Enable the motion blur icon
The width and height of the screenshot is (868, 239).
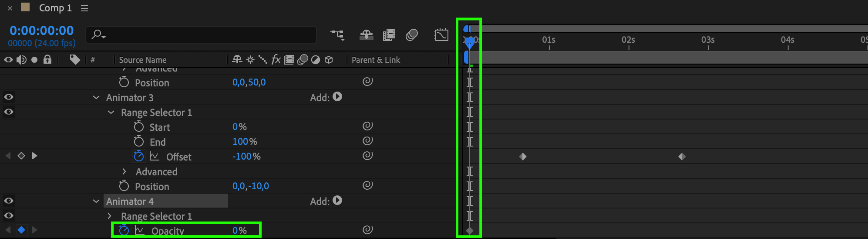(411, 35)
